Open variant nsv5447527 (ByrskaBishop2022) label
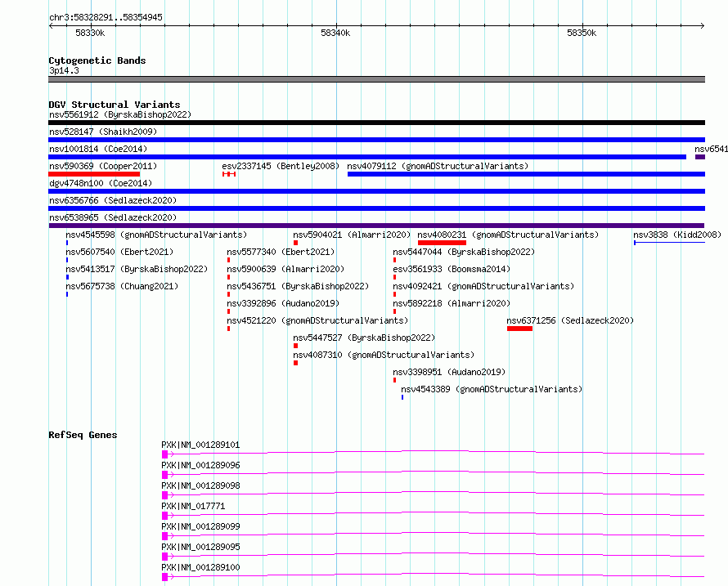This screenshot has width=728, height=586. 364,338
